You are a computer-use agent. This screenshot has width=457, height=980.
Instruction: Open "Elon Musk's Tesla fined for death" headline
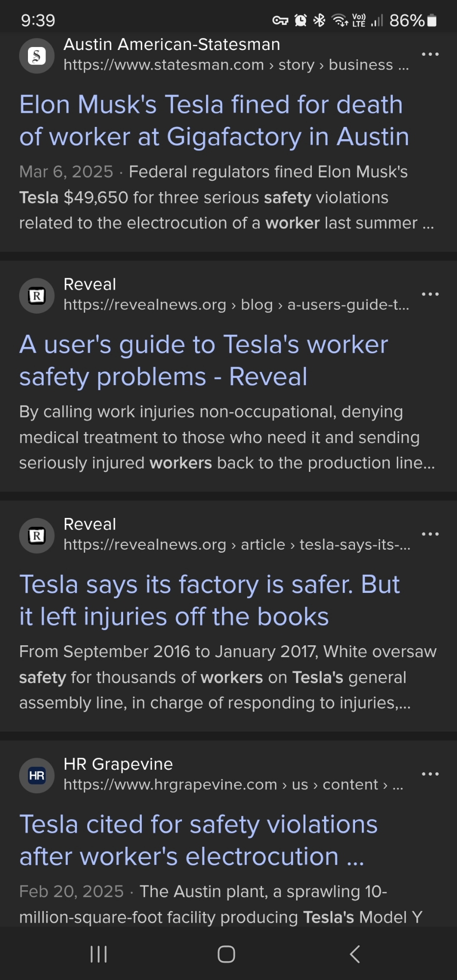pos(214,121)
